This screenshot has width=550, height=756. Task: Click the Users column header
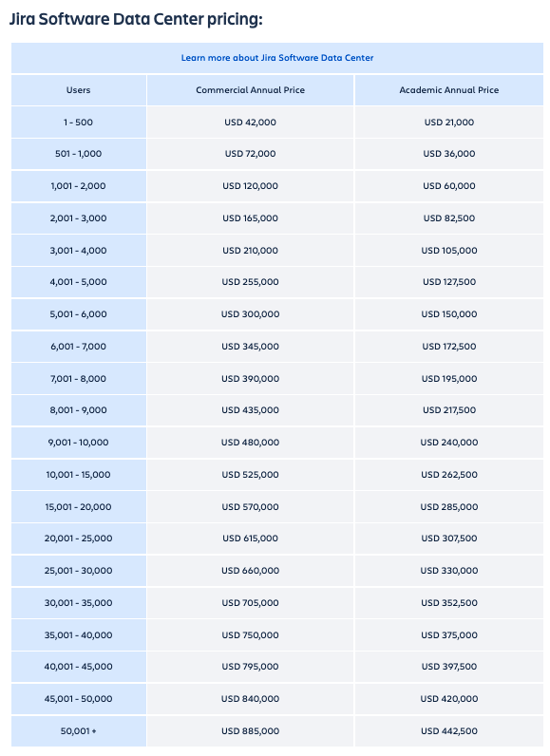click(79, 90)
